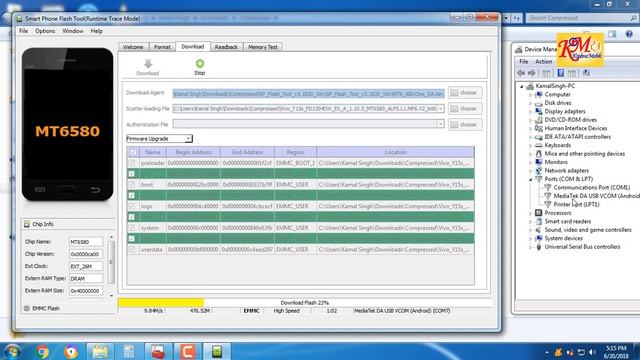
Task: Click Forward arrow in Device Manager toolbar
Action: pos(531,73)
